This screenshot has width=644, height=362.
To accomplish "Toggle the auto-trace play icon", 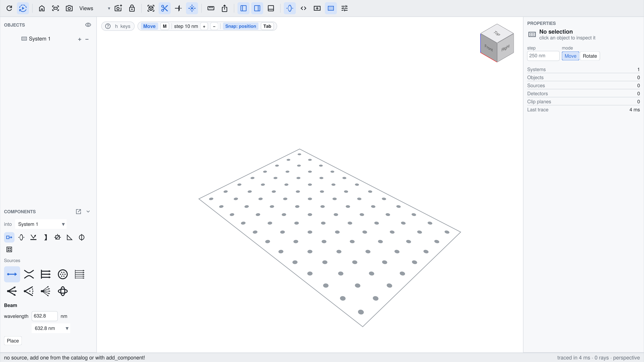I will pos(23,8).
